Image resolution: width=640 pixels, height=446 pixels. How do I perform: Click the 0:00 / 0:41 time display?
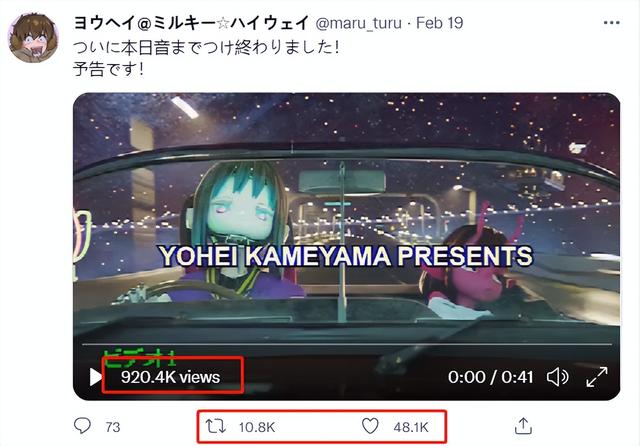click(x=491, y=377)
